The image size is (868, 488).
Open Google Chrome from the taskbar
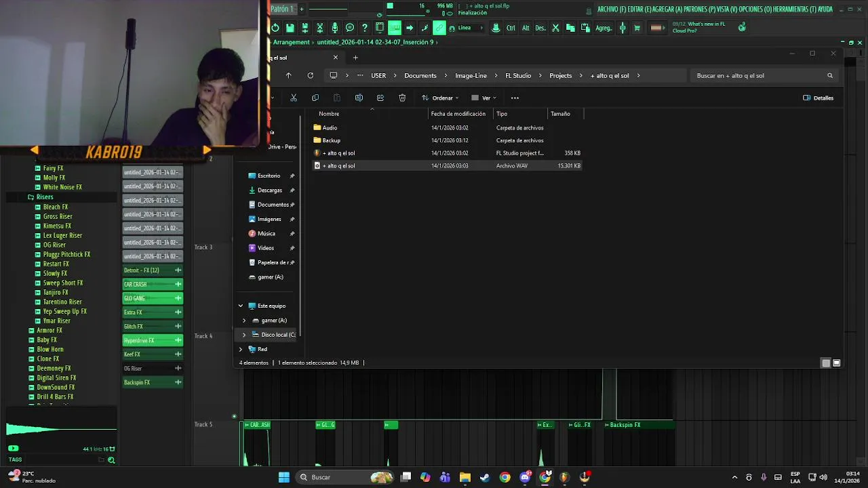click(x=505, y=477)
